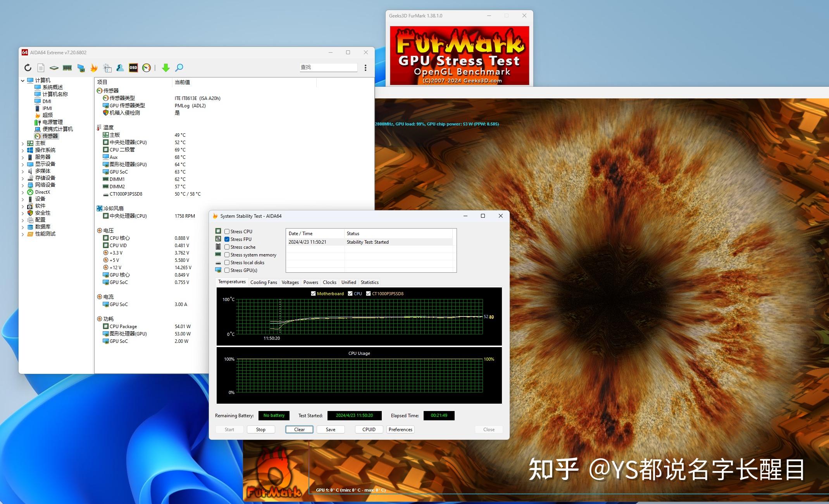Image resolution: width=829 pixels, height=504 pixels.
Task: Select the Temperatures tab in AIDA64 stability
Action: (x=231, y=282)
